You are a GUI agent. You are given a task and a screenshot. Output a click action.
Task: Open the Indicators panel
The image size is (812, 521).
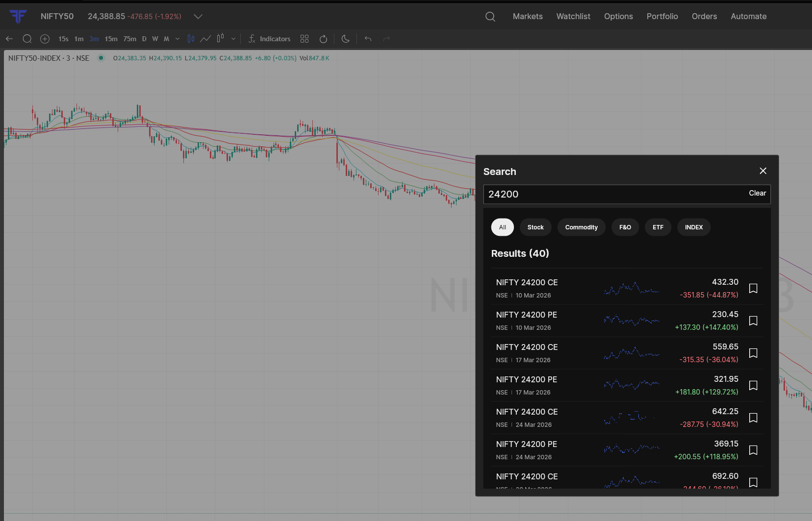tap(269, 39)
